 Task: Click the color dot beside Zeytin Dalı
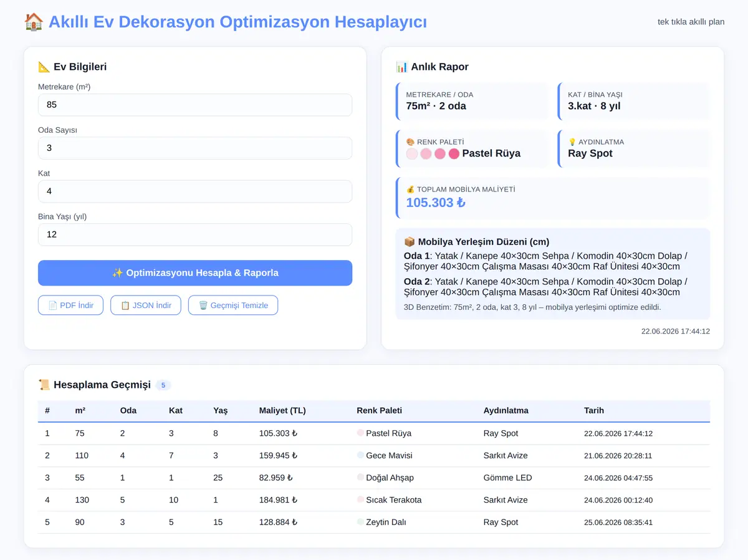[360, 522]
